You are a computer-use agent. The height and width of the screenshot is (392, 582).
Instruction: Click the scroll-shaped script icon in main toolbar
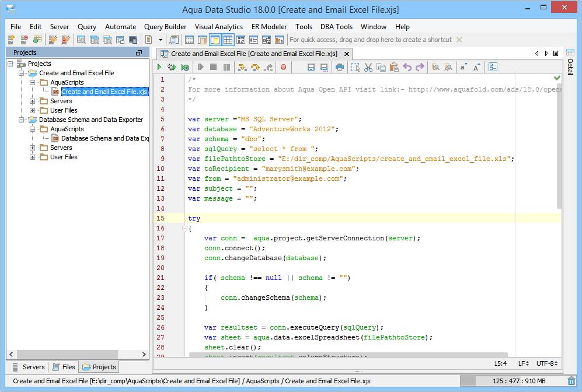(174, 39)
